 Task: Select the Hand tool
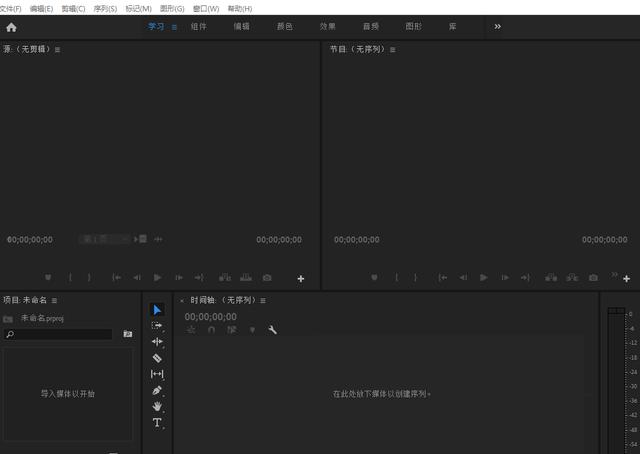click(157, 406)
